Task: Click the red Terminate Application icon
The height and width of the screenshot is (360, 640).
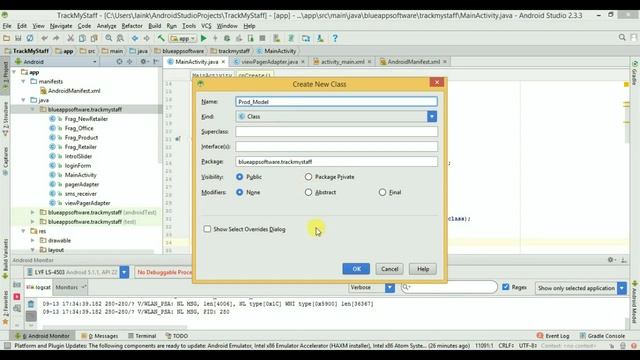Action: (x=17, y=297)
